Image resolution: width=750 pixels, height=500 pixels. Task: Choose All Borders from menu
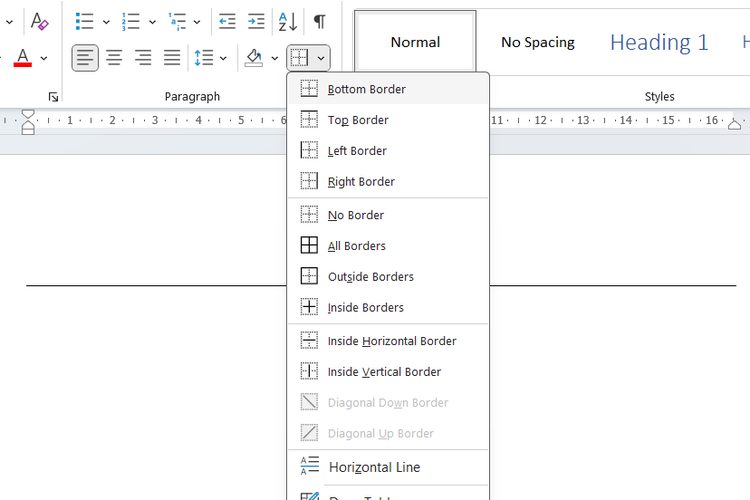click(x=388, y=246)
